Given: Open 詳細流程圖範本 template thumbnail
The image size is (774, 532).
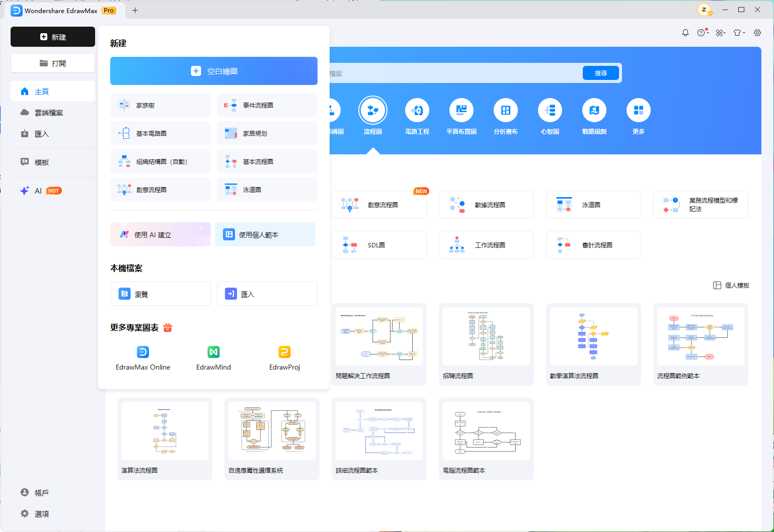Looking at the screenshot, I should click(379, 431).
